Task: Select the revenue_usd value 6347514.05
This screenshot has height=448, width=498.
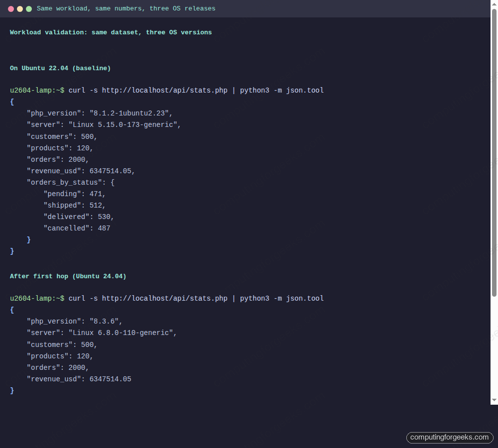Action: [110, 379]
